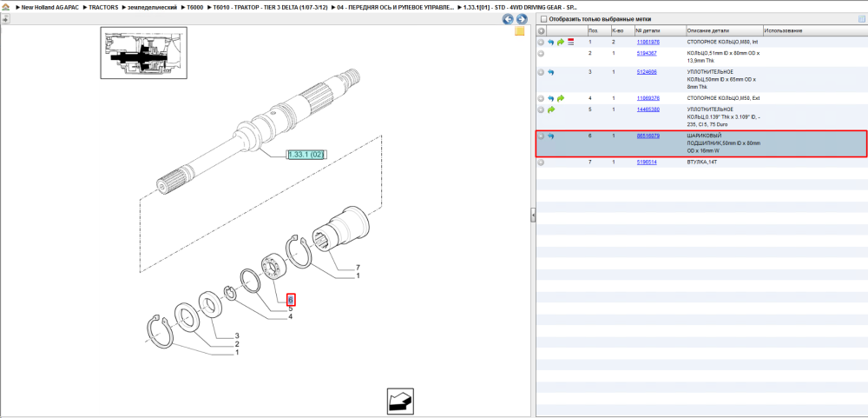Expand arrow before TRACTORS breadcrumb

[x=85, y=8]
